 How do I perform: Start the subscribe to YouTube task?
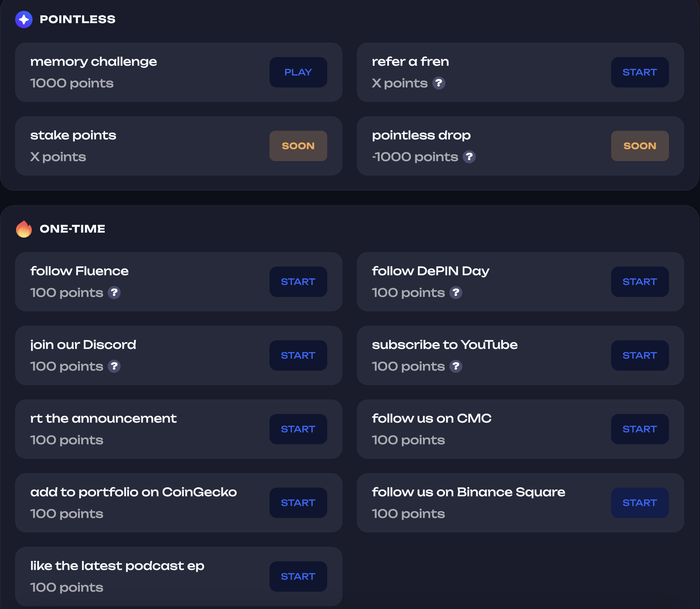pyautogui.click(x=640, y=355)
